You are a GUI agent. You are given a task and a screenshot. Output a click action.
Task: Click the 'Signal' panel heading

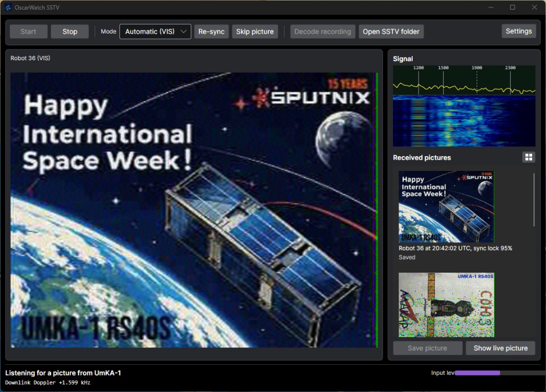coord(403,59)
